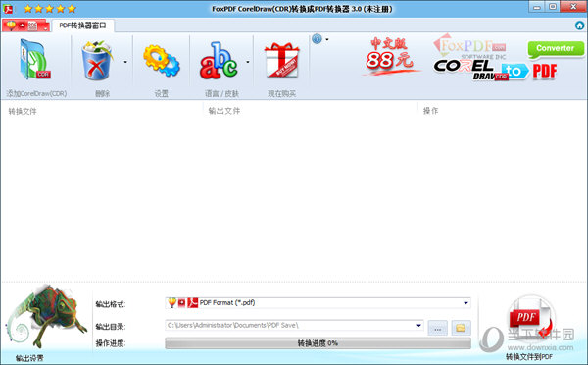Click the 操作 column header

coord(430,111)
